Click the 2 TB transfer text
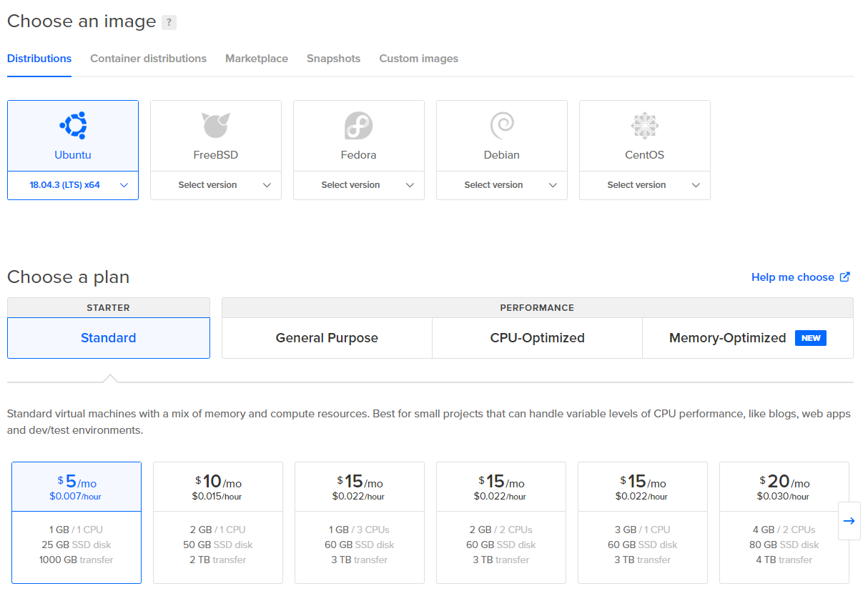 (218, 560)
